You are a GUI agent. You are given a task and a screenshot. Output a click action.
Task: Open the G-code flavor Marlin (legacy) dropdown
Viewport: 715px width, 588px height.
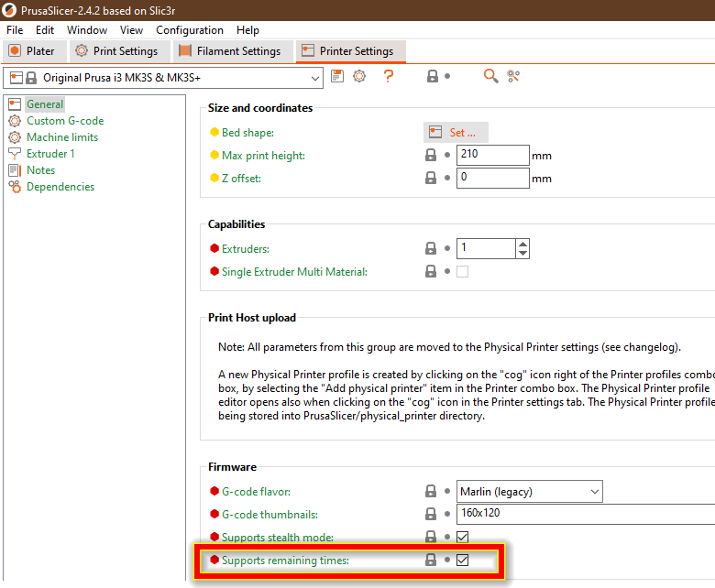click(530, 492)
